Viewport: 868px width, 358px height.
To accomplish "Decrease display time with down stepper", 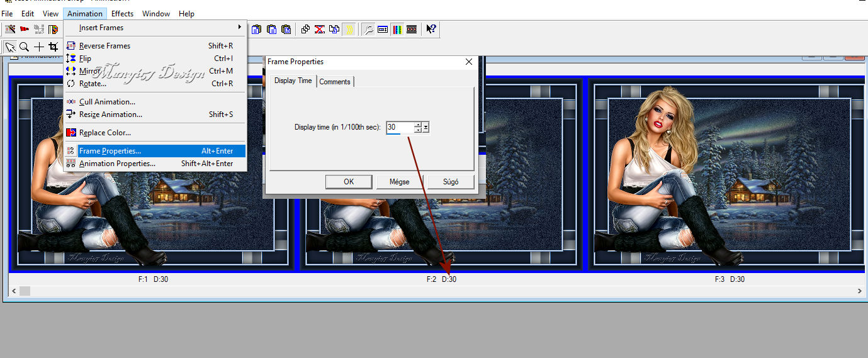I will click(x=418, y=130).
